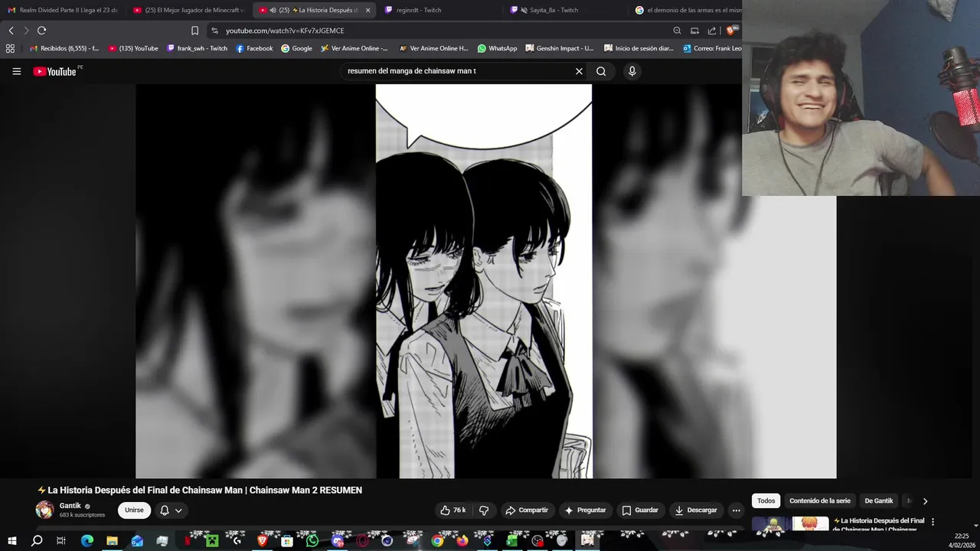
Task: Go back with the browser back arrow
Action: click(x=11, y=31)
